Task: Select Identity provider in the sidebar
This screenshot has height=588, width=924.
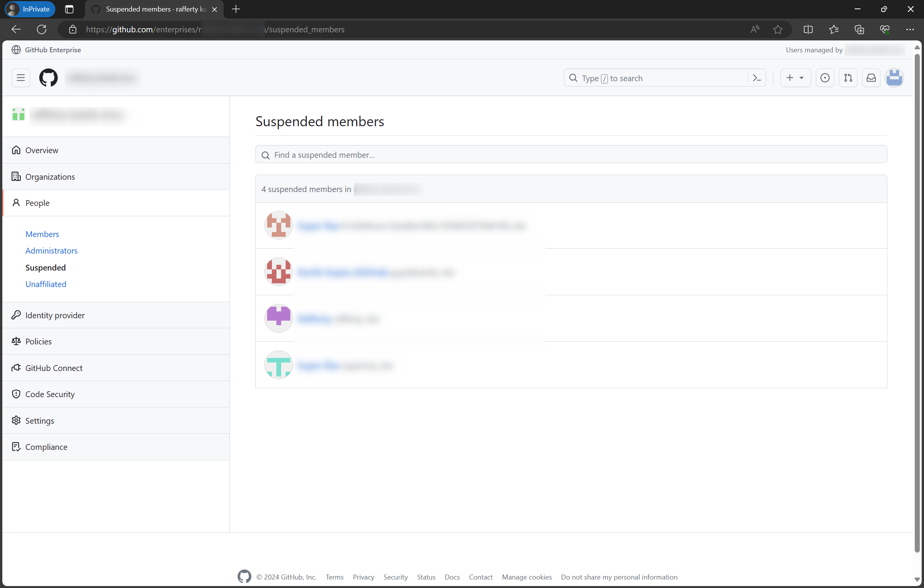Action: pyautogui.click(x=55, y=315)
